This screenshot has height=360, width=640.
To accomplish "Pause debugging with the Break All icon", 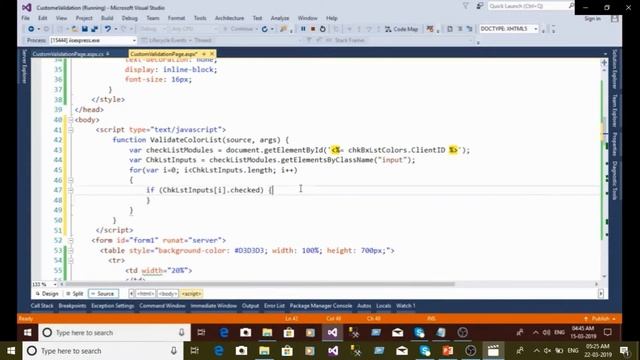I will 303,29.
